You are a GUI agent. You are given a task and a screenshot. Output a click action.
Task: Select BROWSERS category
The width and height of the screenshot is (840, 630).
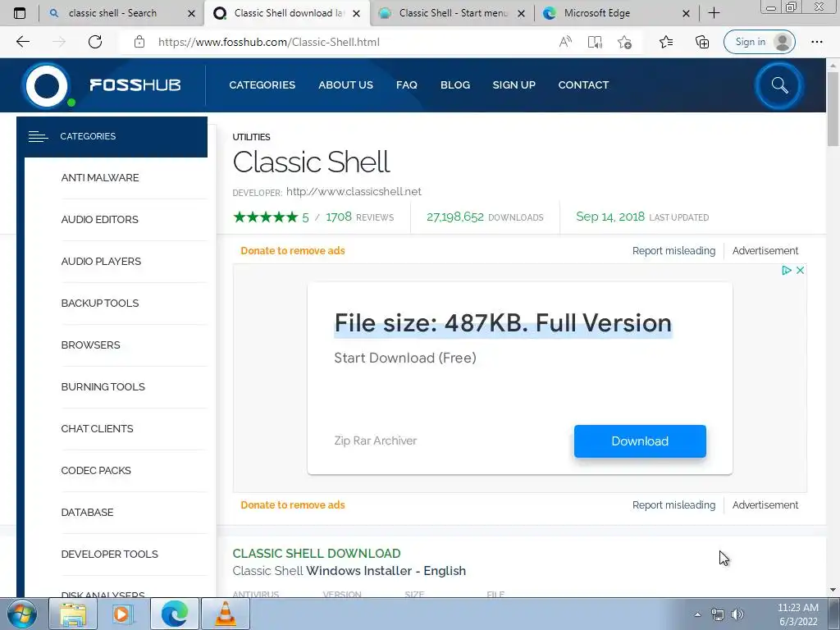pyautogui.click(x=90, y=345)
